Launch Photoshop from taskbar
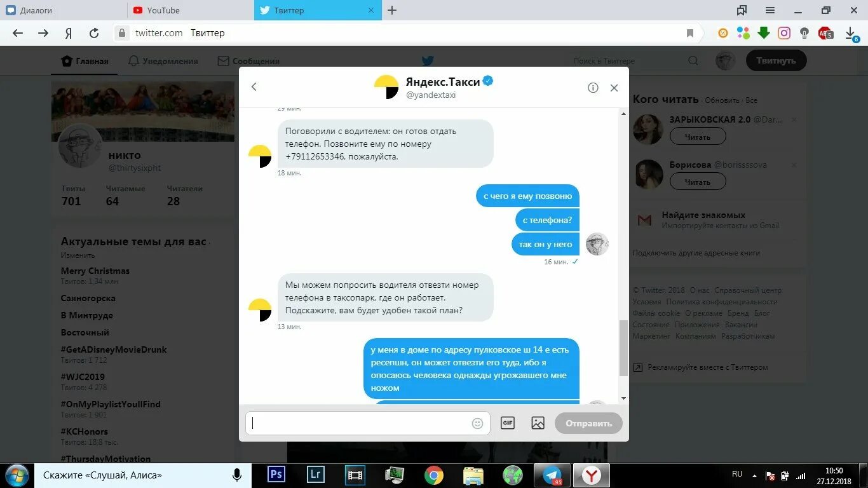This screenshot has height=488, width=868. [276, 475]
